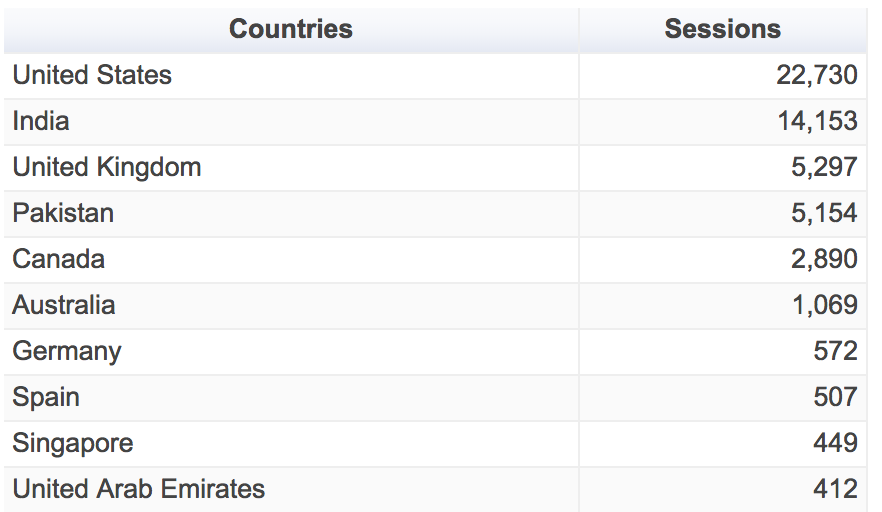Select the 14,153 sessions value
Image resolution: width=882 pixels, height=512 pixels.
[x=816, y=121]
